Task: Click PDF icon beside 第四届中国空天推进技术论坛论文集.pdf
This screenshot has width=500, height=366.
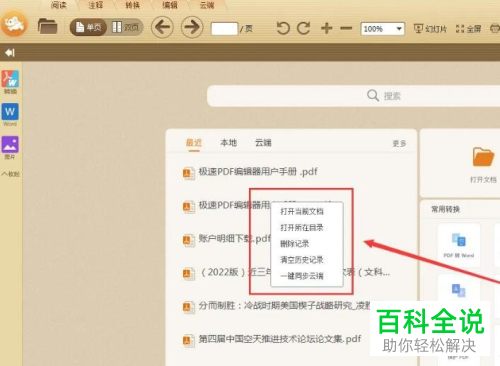Action: pos(188,341)
